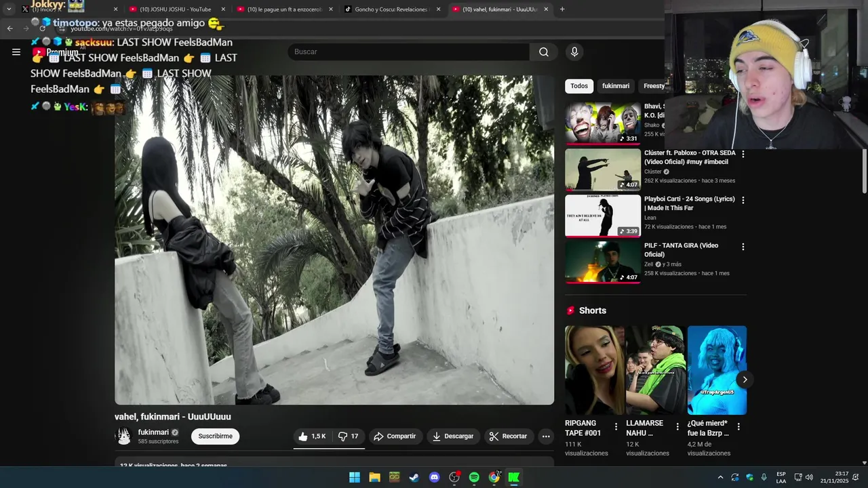Click the video player frame
Viewport: 868px width, 488px height.
click(334, 240)
